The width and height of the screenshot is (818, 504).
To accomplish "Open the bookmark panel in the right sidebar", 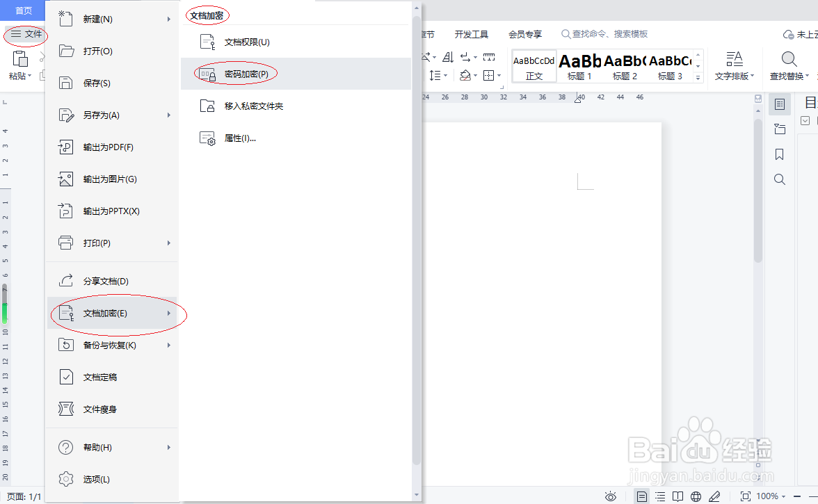I will tap(779, 154).
